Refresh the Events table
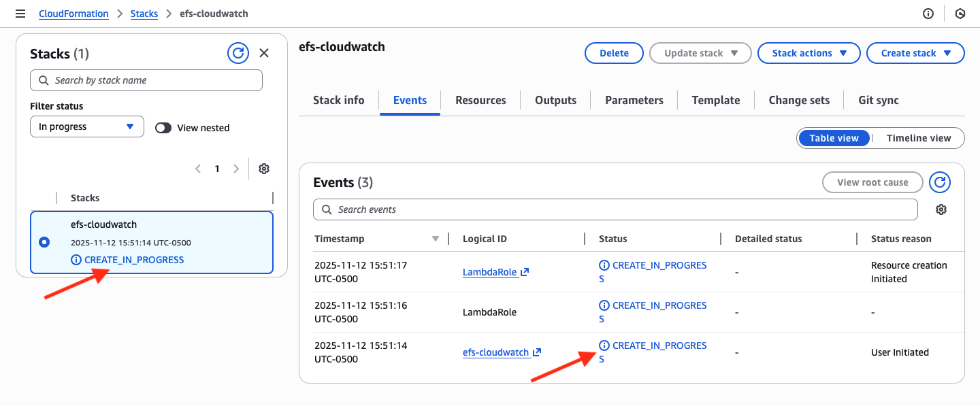980x406 pixels. (x=940, y=182)
